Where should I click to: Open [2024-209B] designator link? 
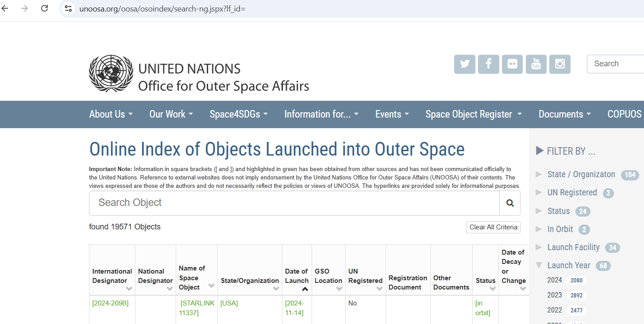111,303
